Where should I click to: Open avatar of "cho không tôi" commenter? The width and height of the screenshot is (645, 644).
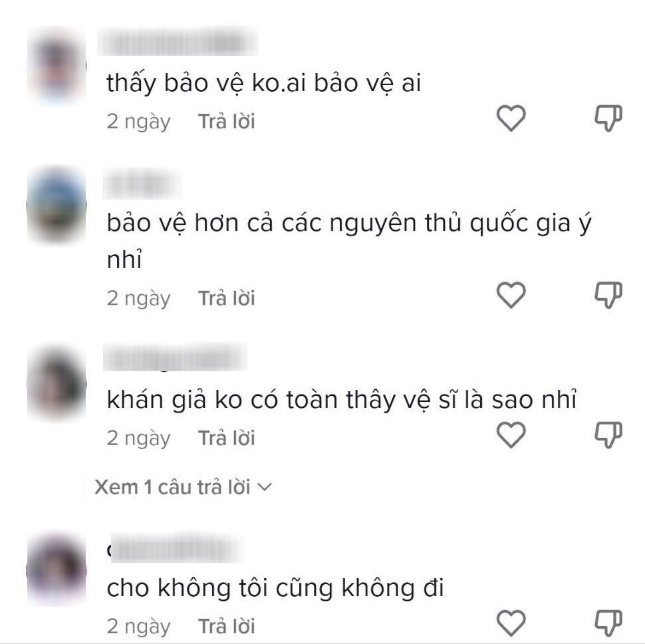point(57,570)
